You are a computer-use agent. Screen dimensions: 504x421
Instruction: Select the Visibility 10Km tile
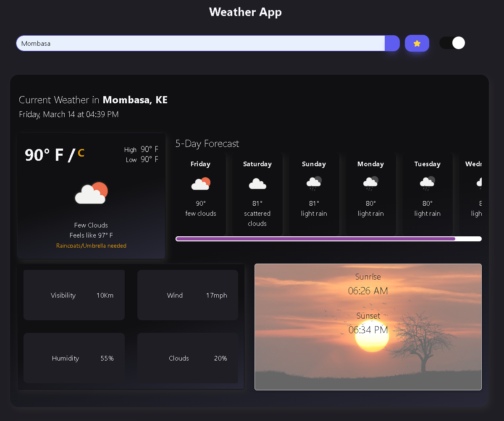coord(74,295)
